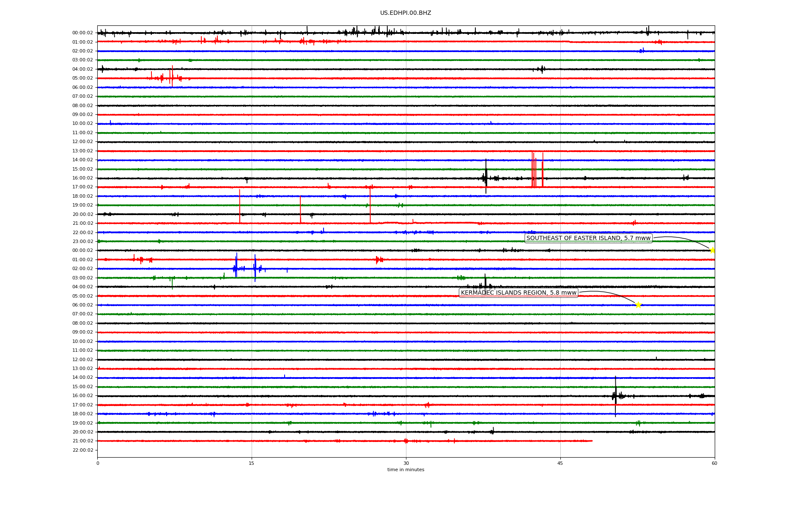Click the 45 minute tick label
The image size is (812, 508).
pos(560,463)
